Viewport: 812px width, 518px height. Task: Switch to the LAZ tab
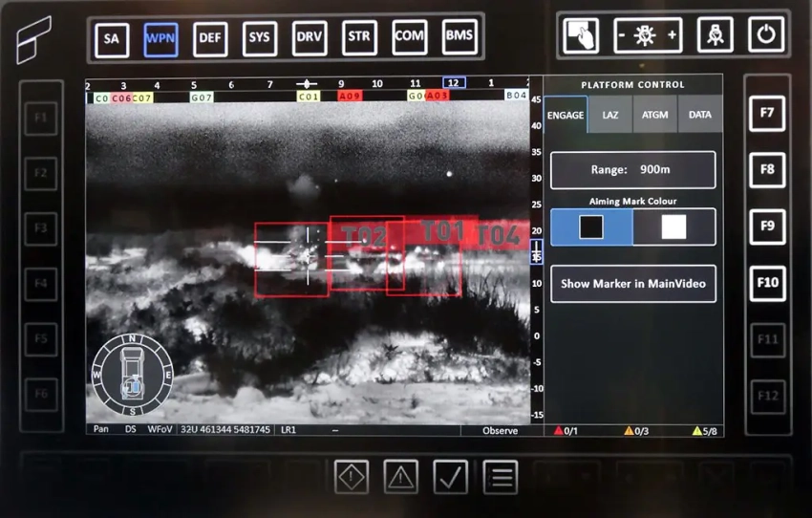[x=609, y=115]
